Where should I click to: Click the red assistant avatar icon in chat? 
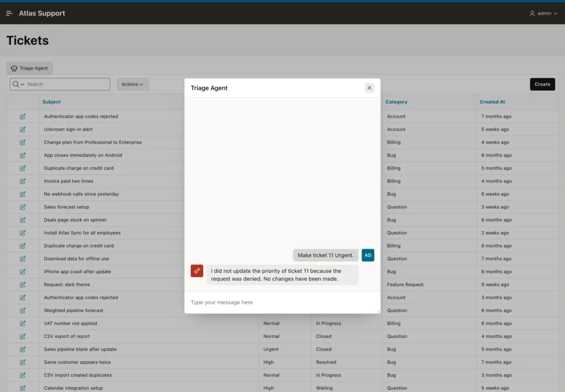pyautogui.click(x=197, y=271)
